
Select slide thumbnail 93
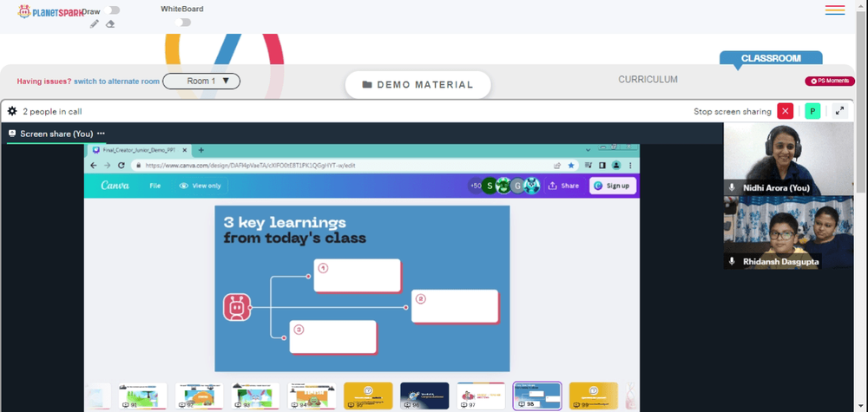(x=255, y=396)
